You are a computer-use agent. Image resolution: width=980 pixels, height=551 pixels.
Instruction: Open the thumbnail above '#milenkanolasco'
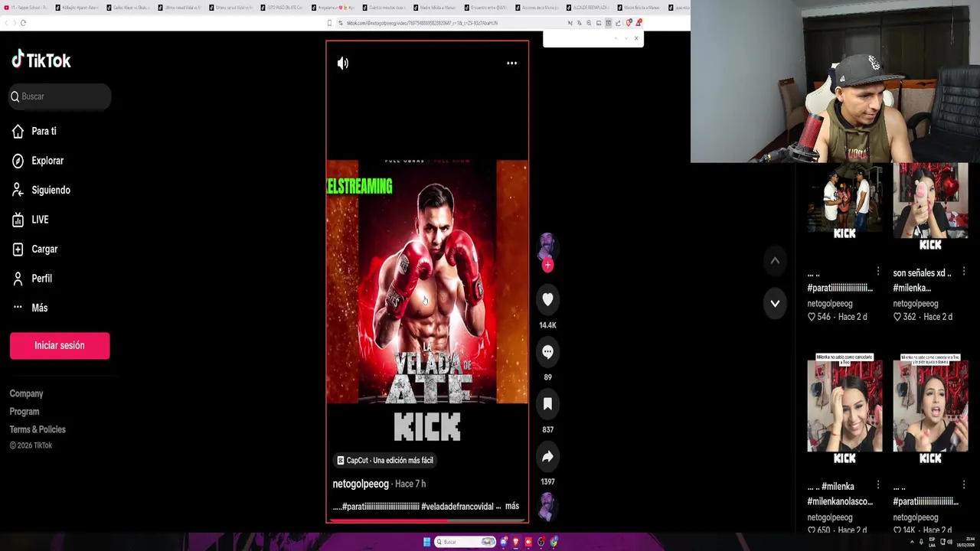tap(844, 409)
